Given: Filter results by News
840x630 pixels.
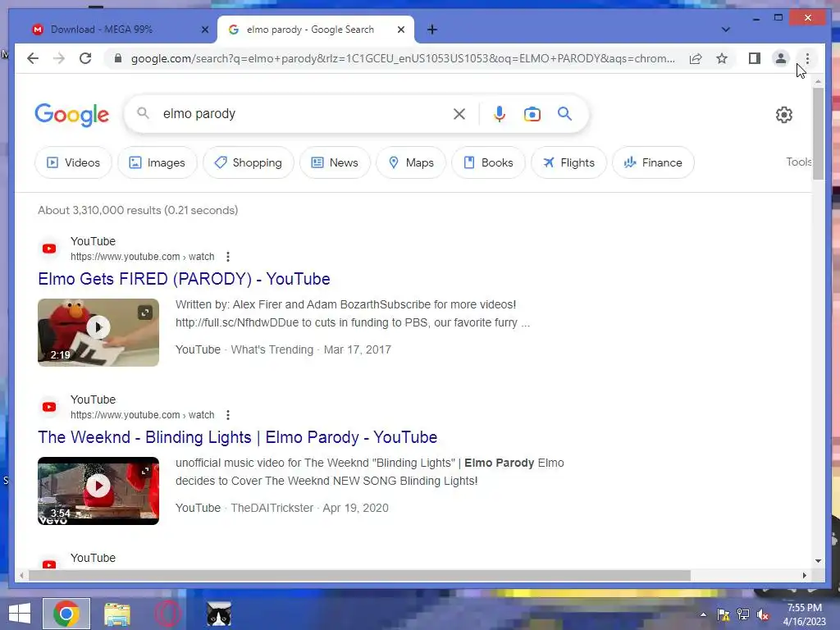Looking at the screenshot, I should [x=335, y=162].
